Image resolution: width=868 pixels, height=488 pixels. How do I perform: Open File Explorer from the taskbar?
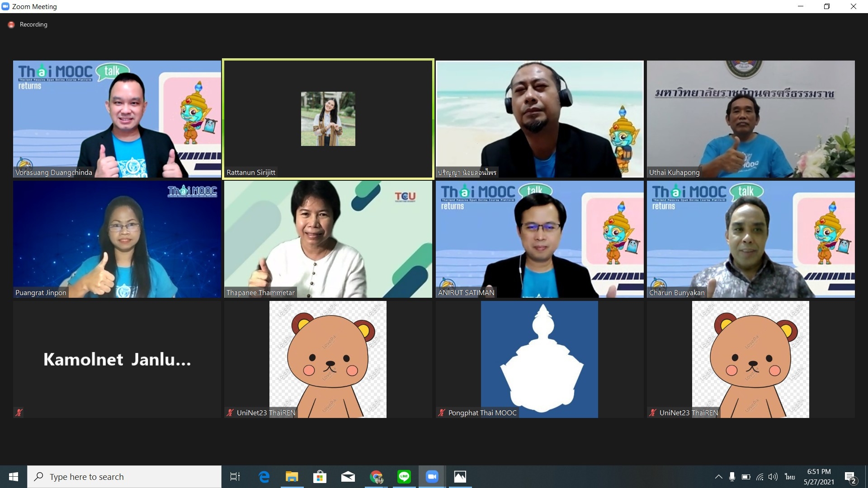pyautogui.click(x=292, y=477)
